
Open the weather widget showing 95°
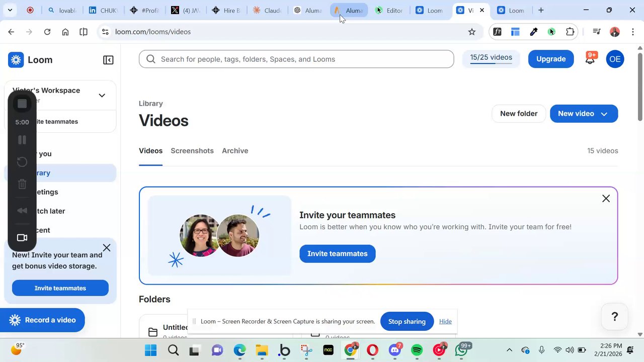[x=18, y=349]
